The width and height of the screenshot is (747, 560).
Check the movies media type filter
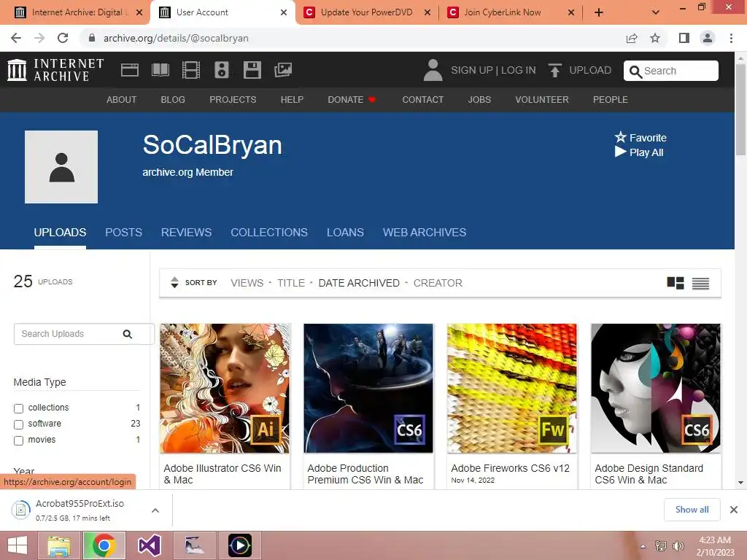pos(18,440)
